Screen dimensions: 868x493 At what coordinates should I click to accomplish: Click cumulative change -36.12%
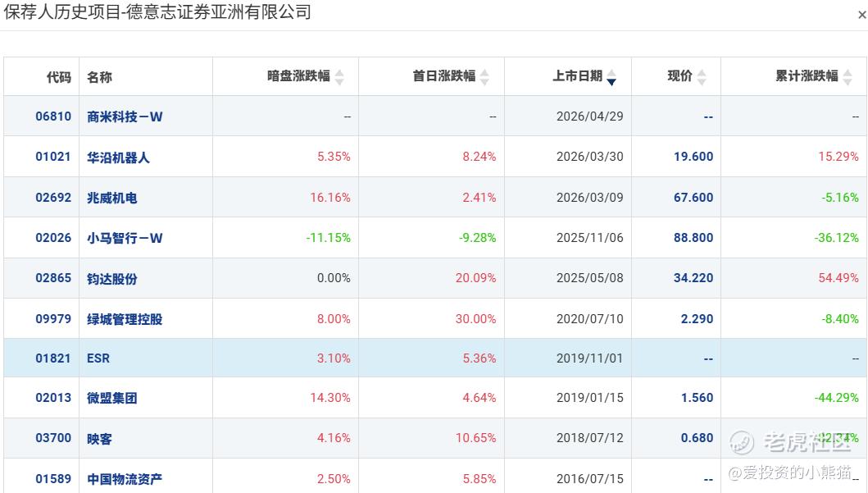[x=836, y=238]
